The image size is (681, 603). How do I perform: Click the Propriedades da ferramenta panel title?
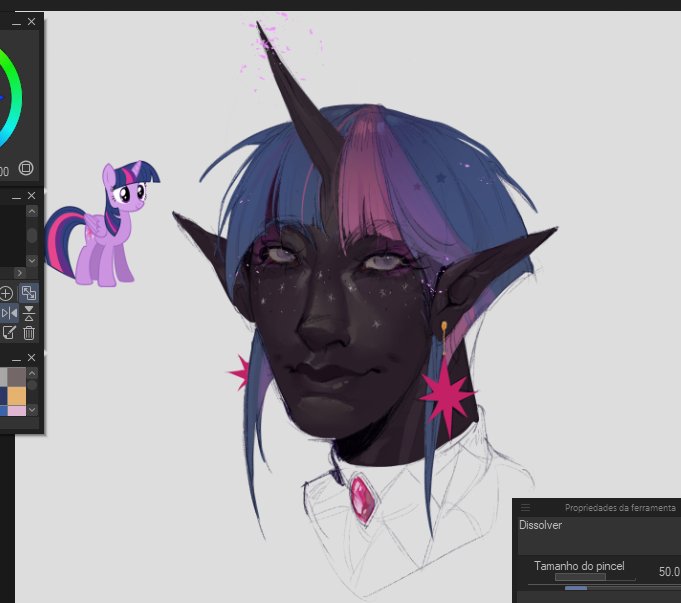[620, 507]
